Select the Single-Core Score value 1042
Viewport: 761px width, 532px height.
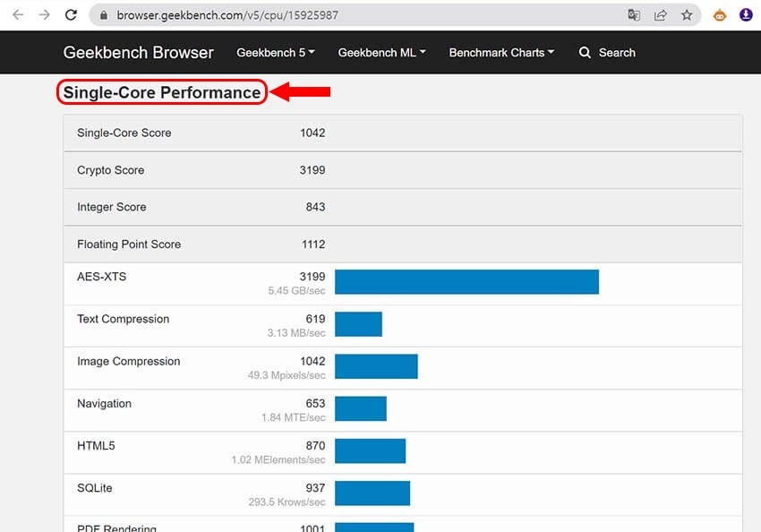pos(312,133)
